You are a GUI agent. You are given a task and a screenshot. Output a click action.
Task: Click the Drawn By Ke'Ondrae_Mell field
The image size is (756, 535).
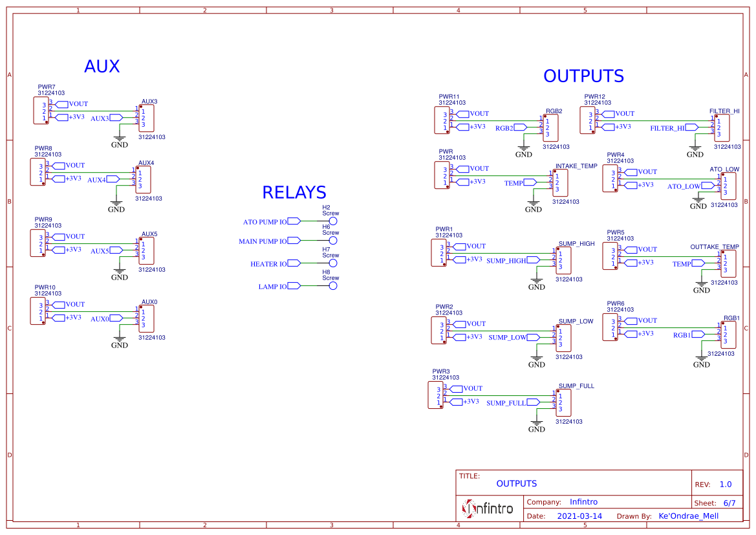point(688,516)
